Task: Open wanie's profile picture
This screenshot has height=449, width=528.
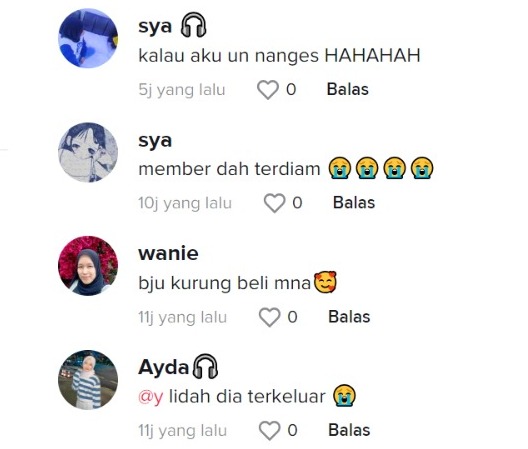Action: (x=88, y=266)
